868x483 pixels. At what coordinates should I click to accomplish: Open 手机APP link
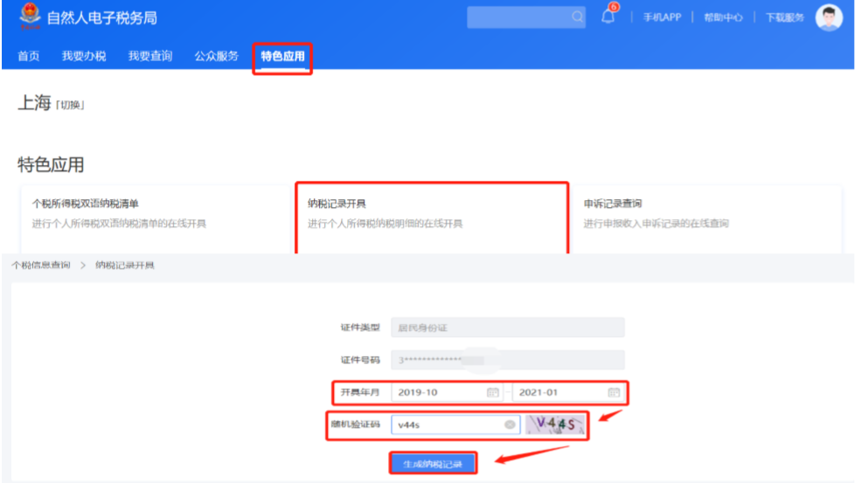(662, 17)
